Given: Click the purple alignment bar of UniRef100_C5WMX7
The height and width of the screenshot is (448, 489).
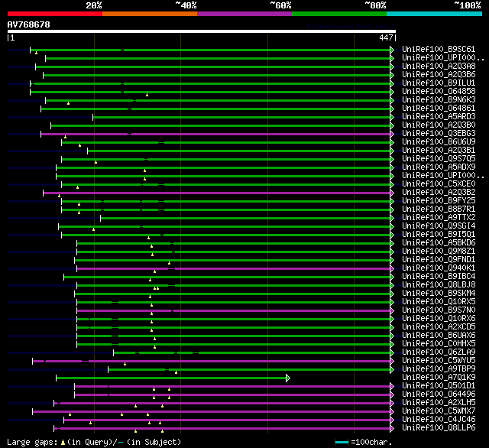Looking at the screenshot, I should click(211, 412).
